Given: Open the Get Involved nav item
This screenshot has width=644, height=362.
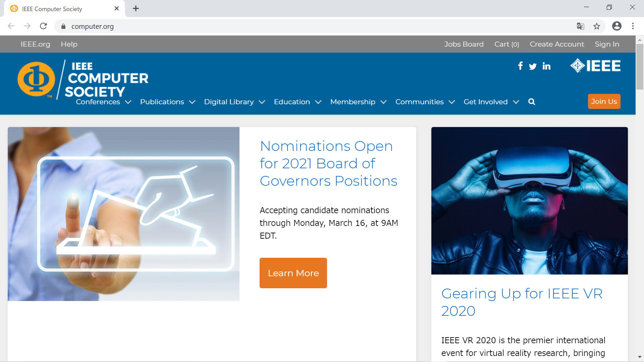Looking at the screenshot, I should 486,102.
